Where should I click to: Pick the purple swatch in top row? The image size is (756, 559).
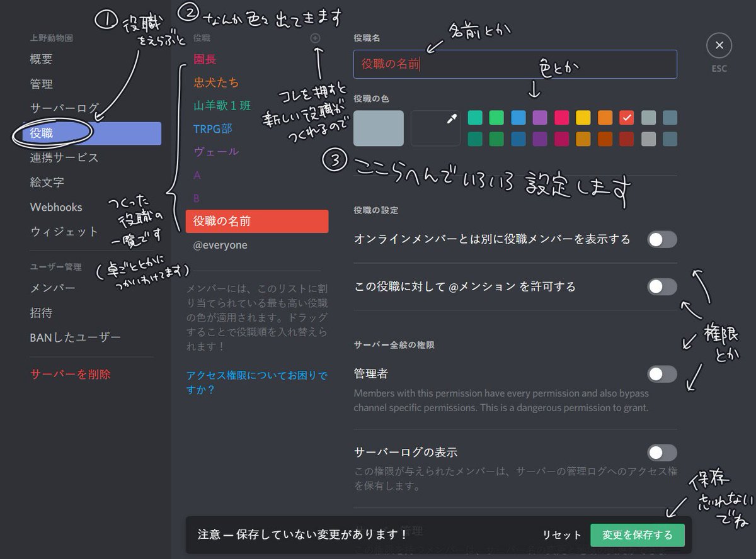pos(540,118)
